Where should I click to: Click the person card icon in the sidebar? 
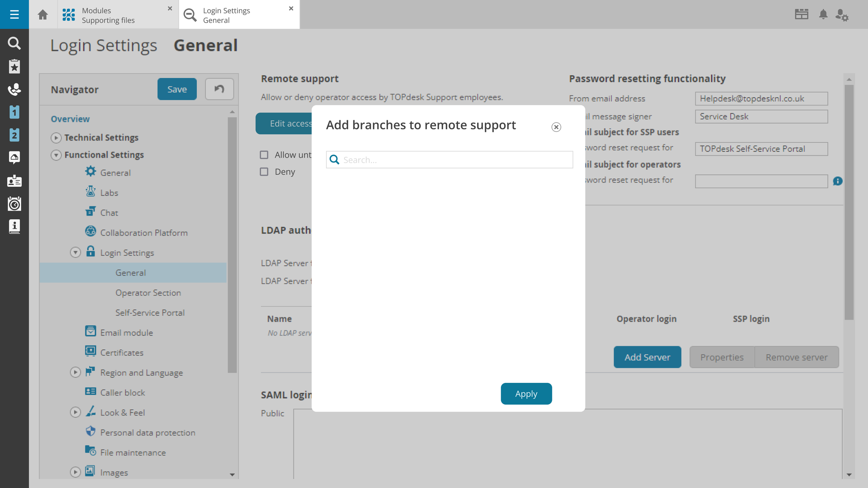(14, 181)
